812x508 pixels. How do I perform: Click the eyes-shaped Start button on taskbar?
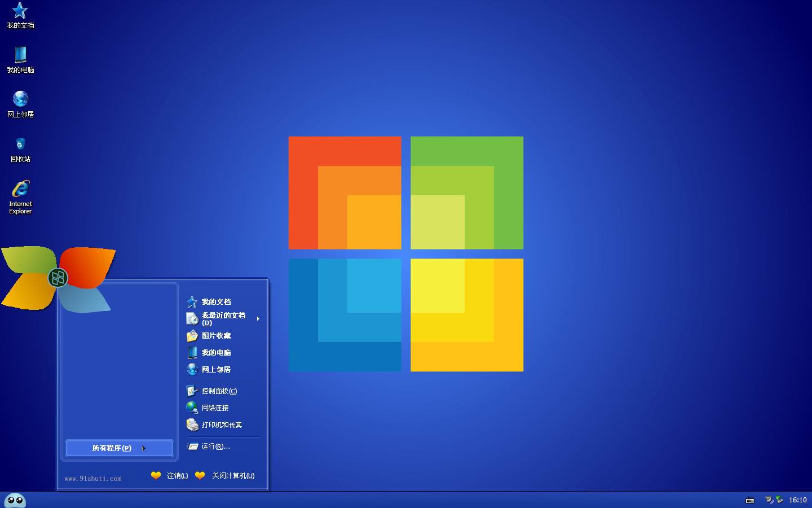(15, 500)
